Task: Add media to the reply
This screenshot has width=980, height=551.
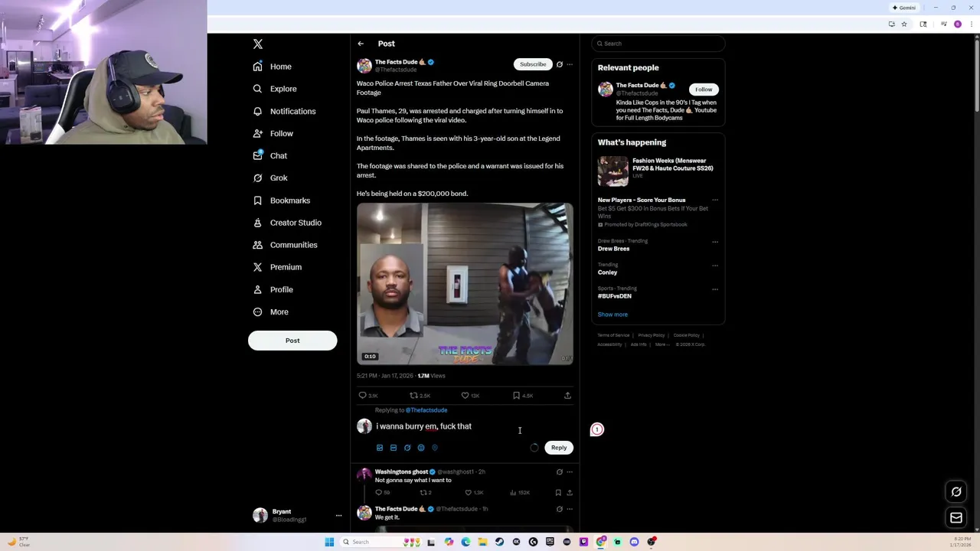Action: [380, 448]
